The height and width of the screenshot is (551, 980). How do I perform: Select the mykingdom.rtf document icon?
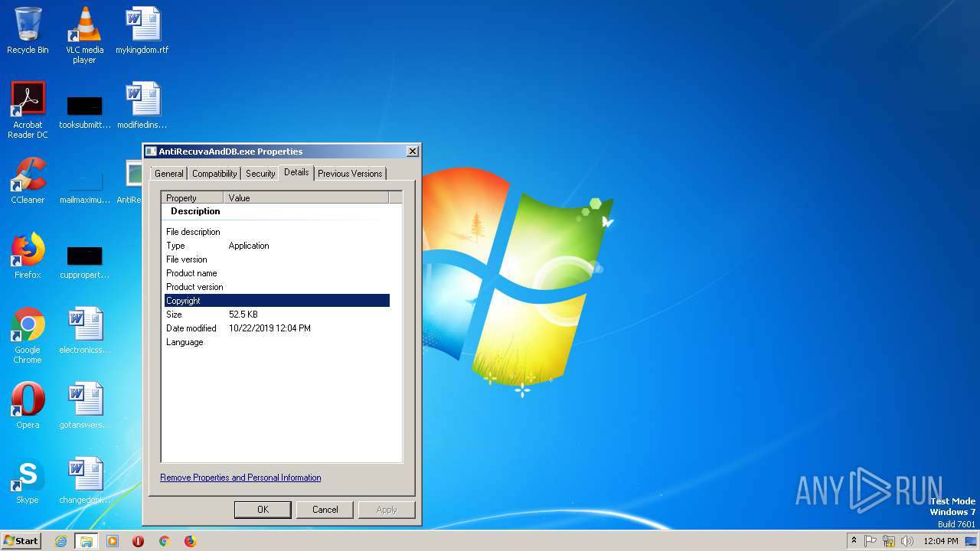142,31
